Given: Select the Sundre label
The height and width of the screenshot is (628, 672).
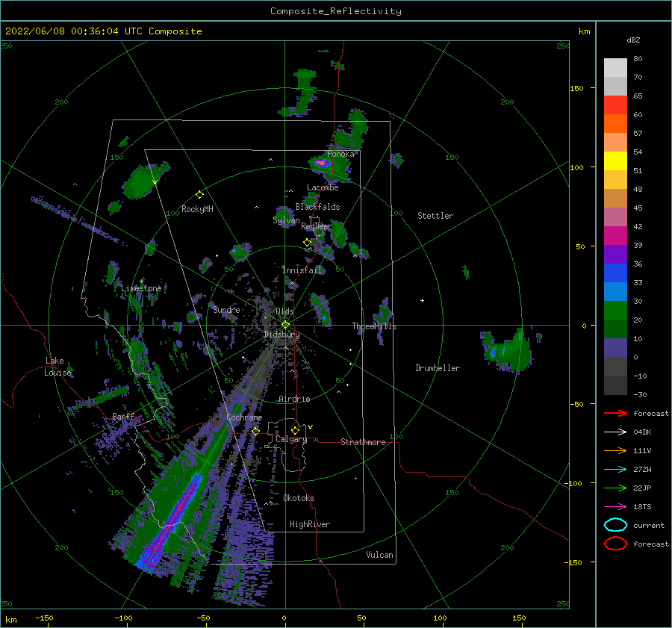Looking at the screenshot, I should pyautogui.click(x=226, y=309).
